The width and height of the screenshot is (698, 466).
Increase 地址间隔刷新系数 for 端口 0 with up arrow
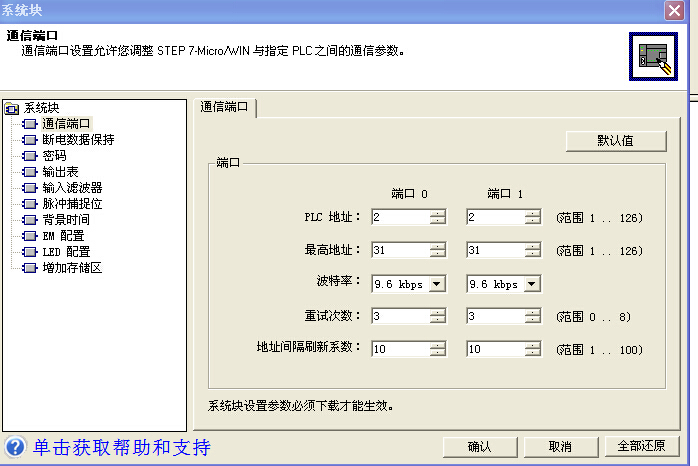[438, 345]
